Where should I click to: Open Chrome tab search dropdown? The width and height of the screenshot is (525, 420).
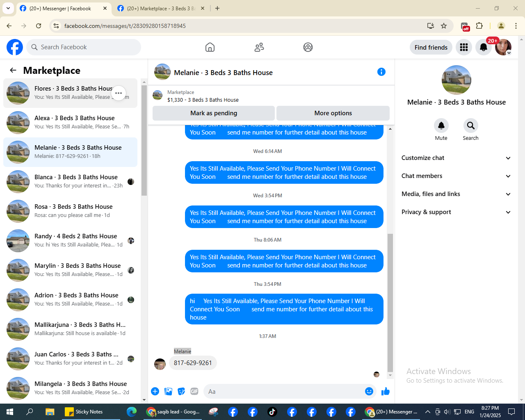click(x=8, y=8)
